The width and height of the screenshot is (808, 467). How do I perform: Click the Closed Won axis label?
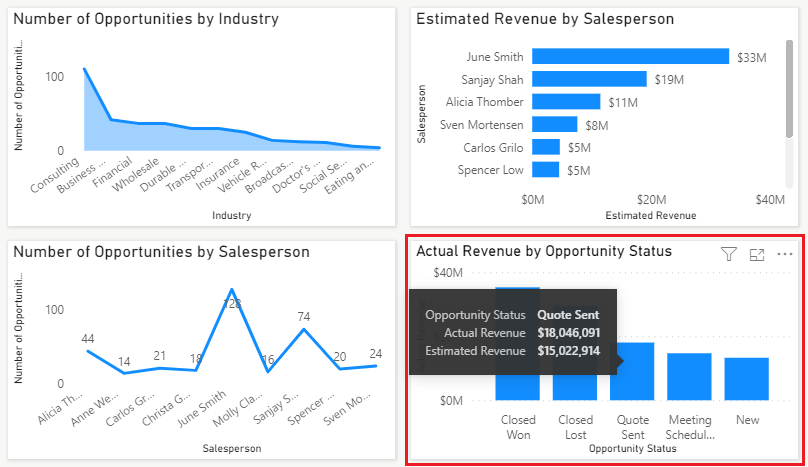518,427
